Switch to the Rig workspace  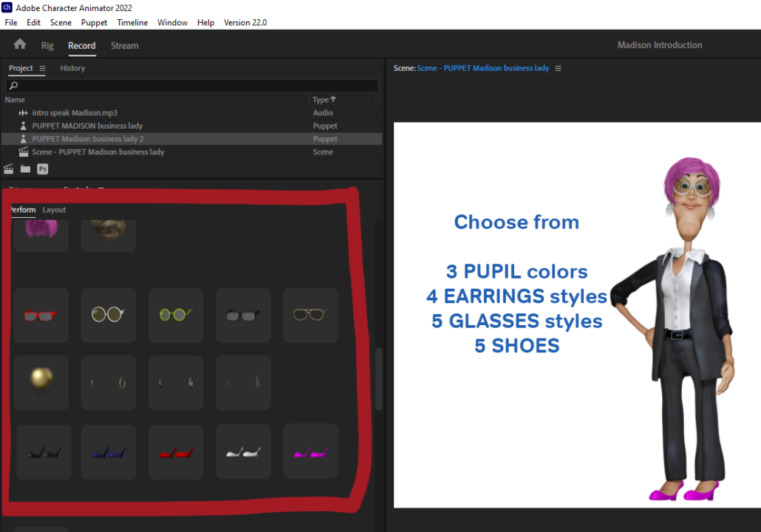[47, 46]
